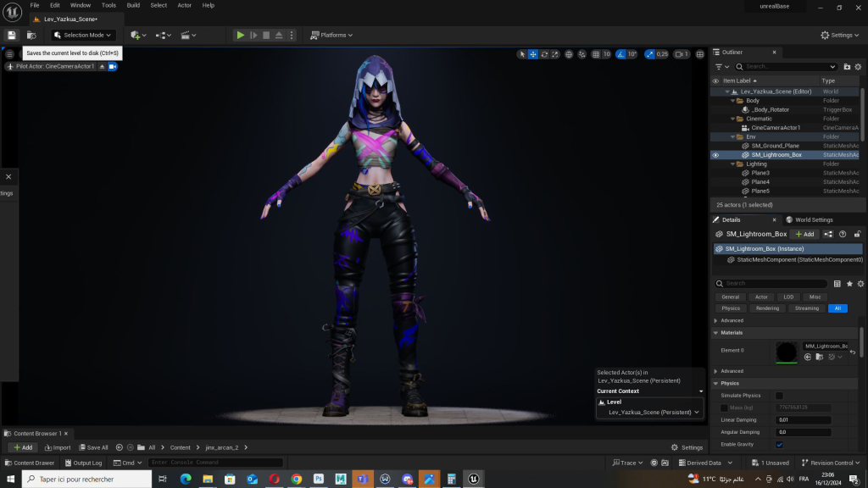The image size is (868, 488).
Task: Select the All filter button in Details
Action: tap(837, 308)
